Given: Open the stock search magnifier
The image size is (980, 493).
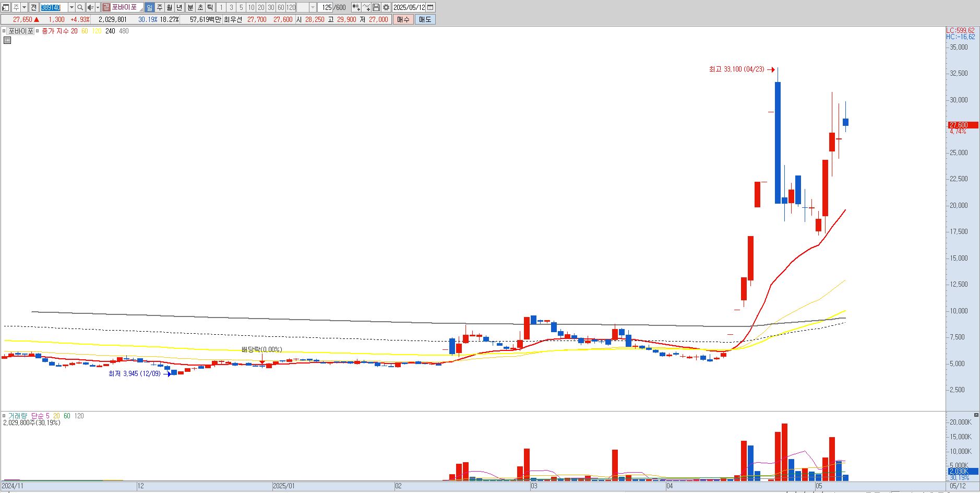Looking at the screenshot, I should coord(80,7).
